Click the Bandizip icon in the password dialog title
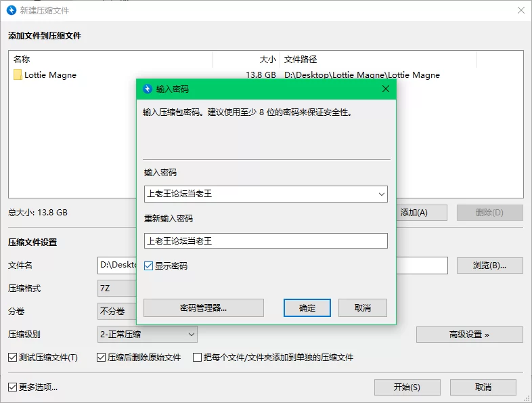This screenshot has width=532, height=403. pos(148,89)
